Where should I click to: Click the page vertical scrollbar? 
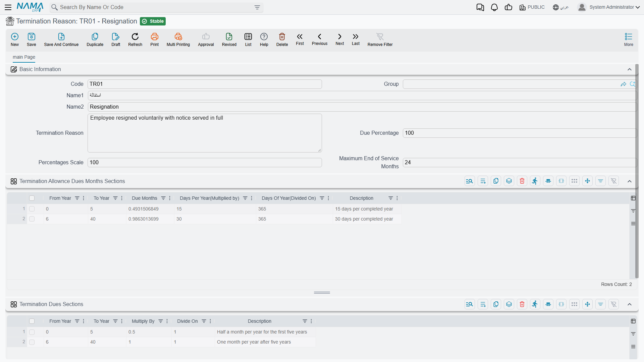(637, 171)
